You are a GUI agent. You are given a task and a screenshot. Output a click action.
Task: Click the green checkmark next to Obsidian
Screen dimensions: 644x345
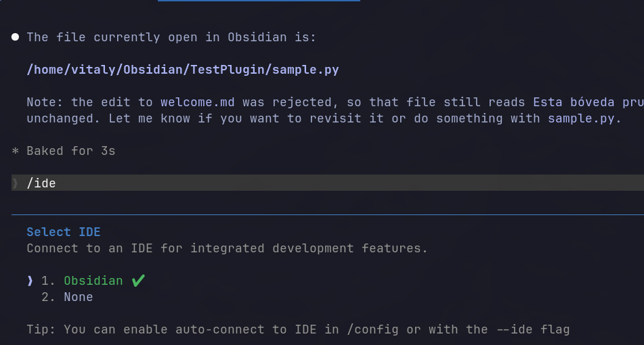[x=138, y=281]
